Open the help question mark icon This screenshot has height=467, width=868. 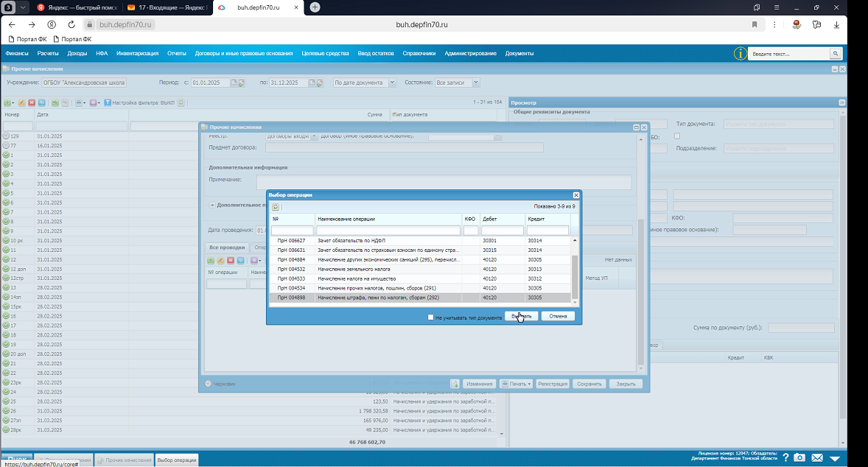[785, 457]
